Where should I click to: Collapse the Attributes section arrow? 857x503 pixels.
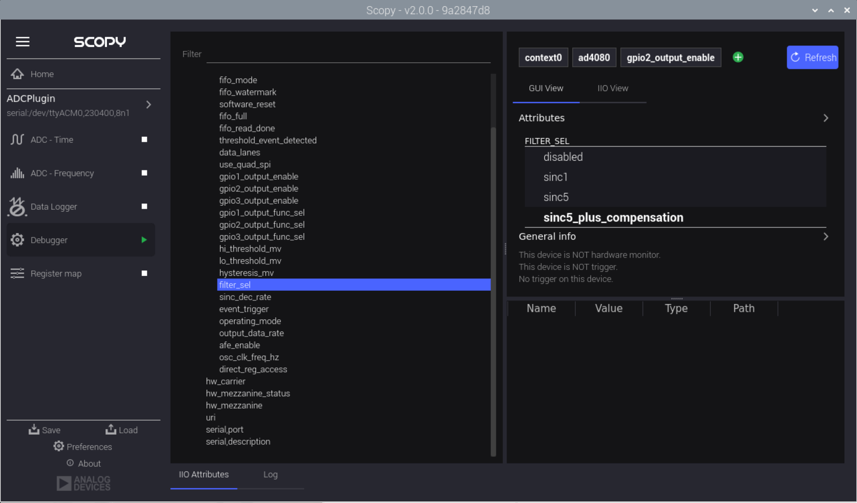(x=825, y=118)
